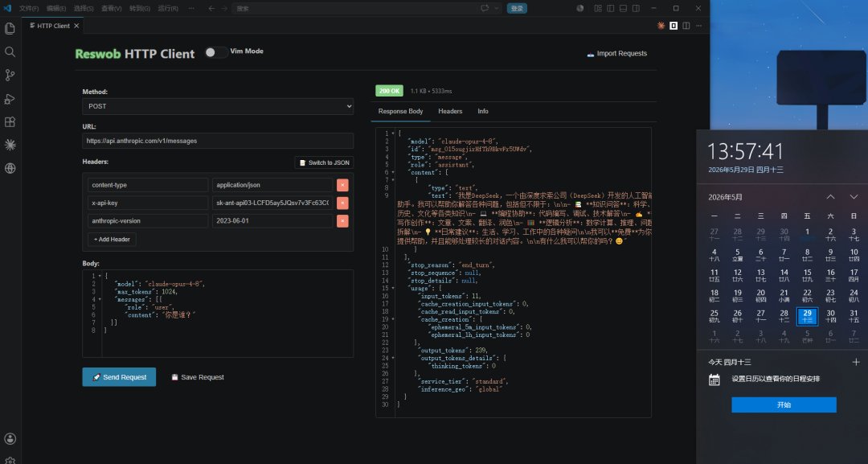Viewport: 868px width, 464px height.
Task: Open the 运行(R) menu
Action: click(x=168, y=8)
